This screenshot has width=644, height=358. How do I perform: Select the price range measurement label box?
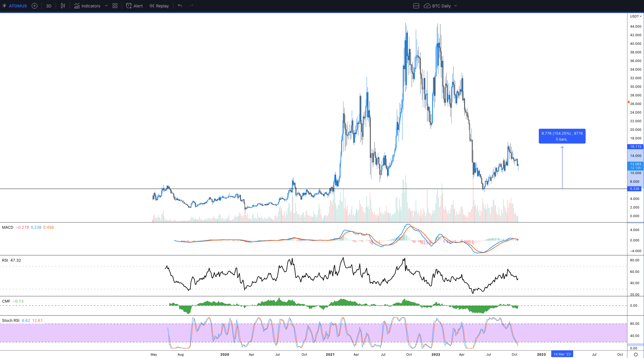562,136
